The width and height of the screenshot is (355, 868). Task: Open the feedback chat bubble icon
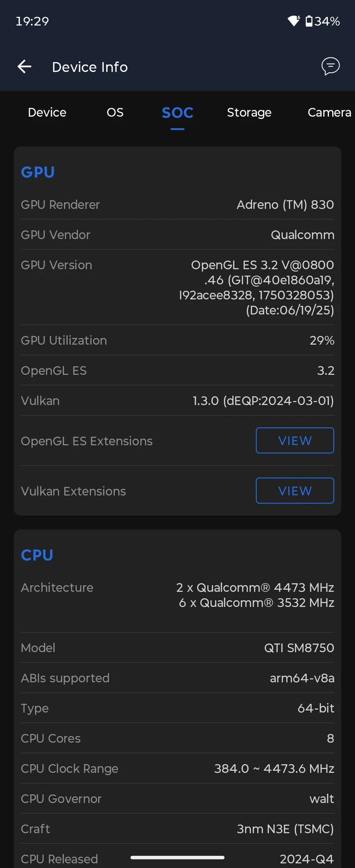[331, 66]
